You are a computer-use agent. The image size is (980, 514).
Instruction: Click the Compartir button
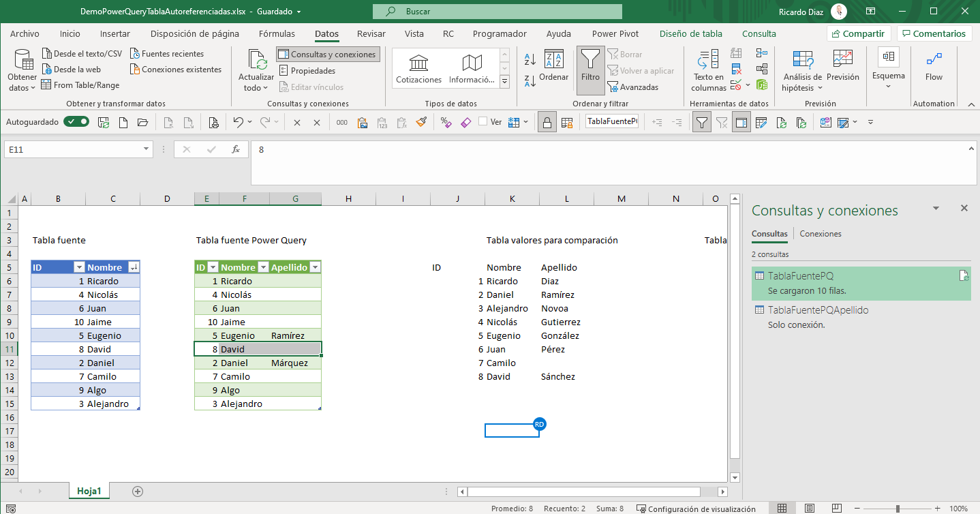(x=857, y=33)
